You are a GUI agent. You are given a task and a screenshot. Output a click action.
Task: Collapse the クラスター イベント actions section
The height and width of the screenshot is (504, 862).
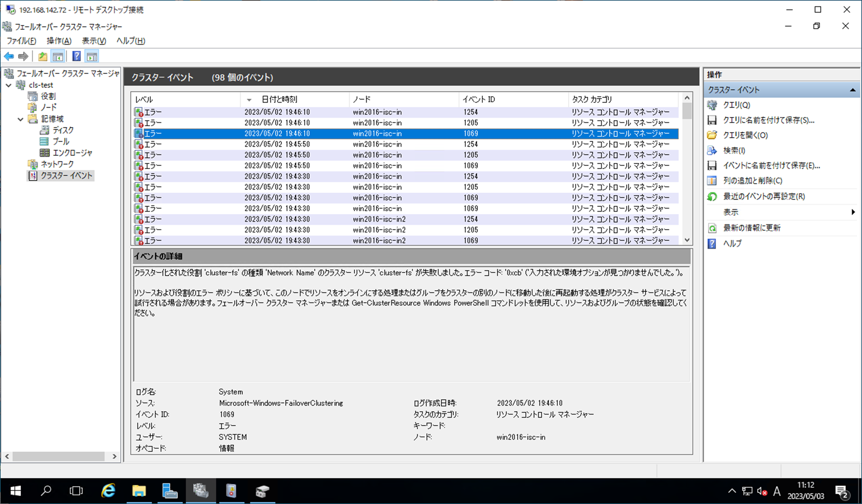(852, 90)
